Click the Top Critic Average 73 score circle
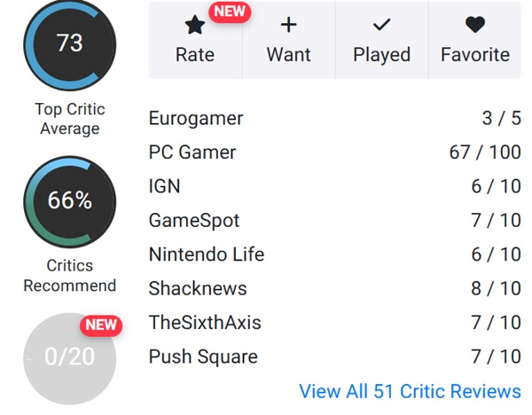 [69, 44]
